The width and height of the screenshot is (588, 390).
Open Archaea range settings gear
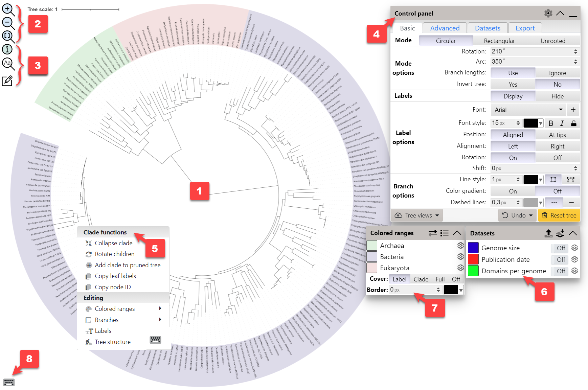click(460, 245)
